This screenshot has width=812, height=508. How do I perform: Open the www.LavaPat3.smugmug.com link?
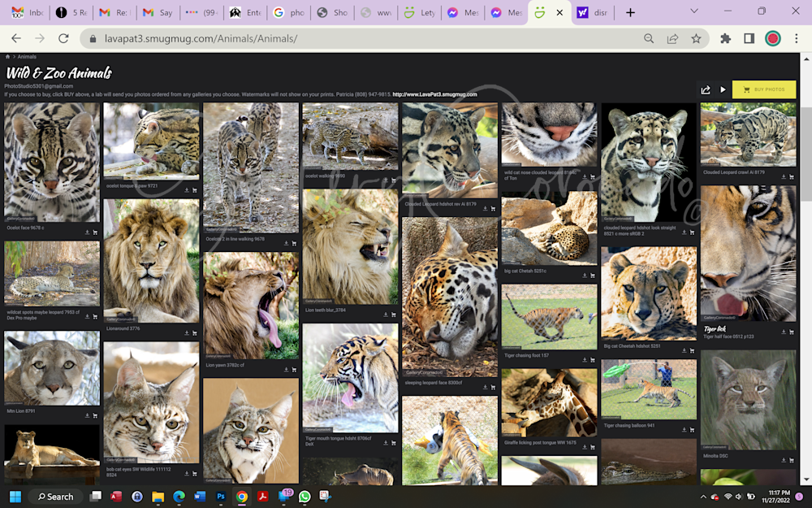434,94
